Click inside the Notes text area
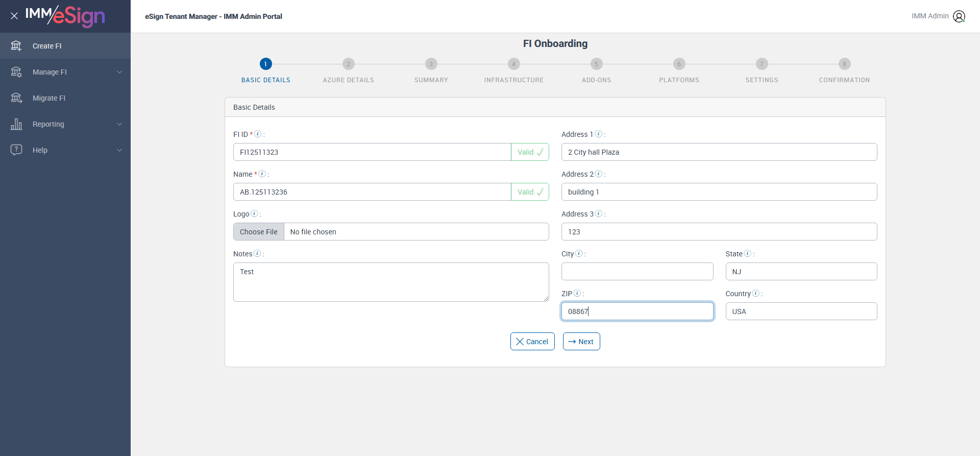This screenshot has width=980, height=456. [391, 282]
